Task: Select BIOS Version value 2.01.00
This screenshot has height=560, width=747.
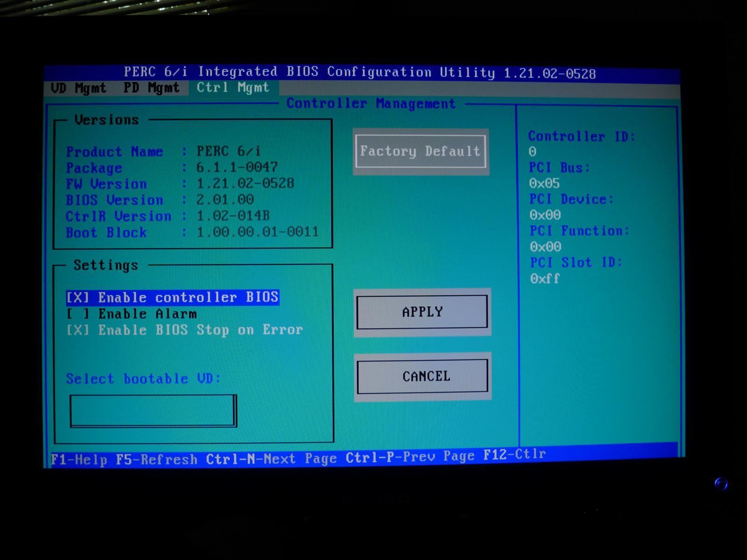Action: pyautogui.click(x=225, y=199)
